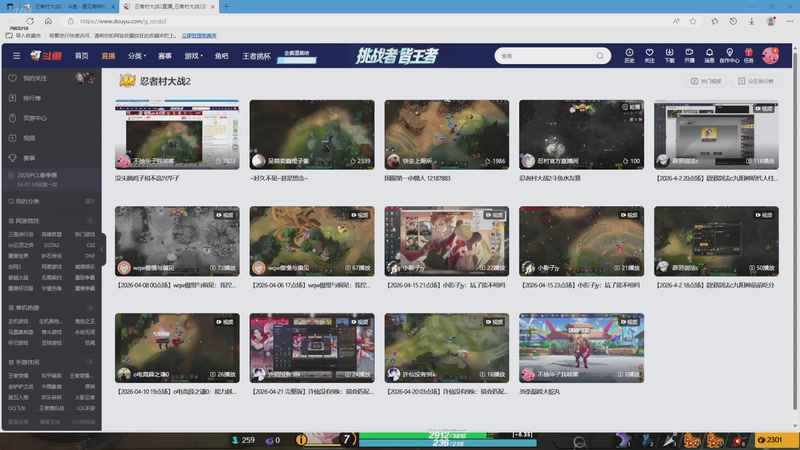Open browser history clock icon

(733, 21)
